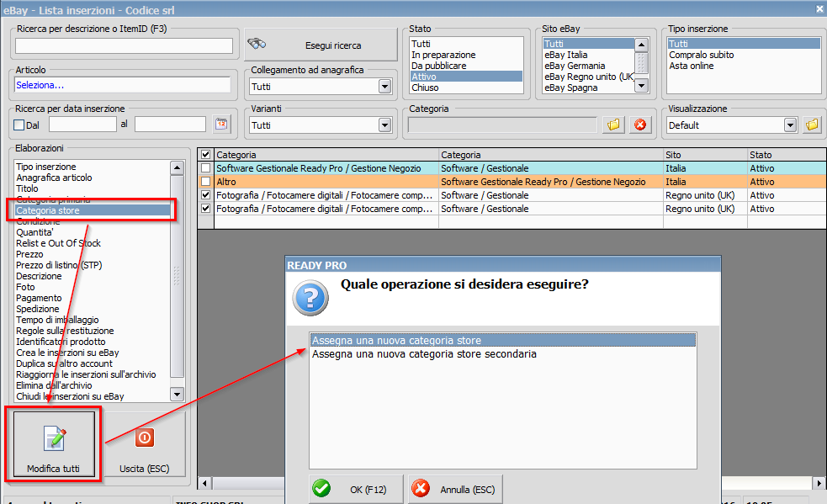
Task: Toggle the select-all checkbox in table header
Action: pyautogui.click(x=205, y=155)
